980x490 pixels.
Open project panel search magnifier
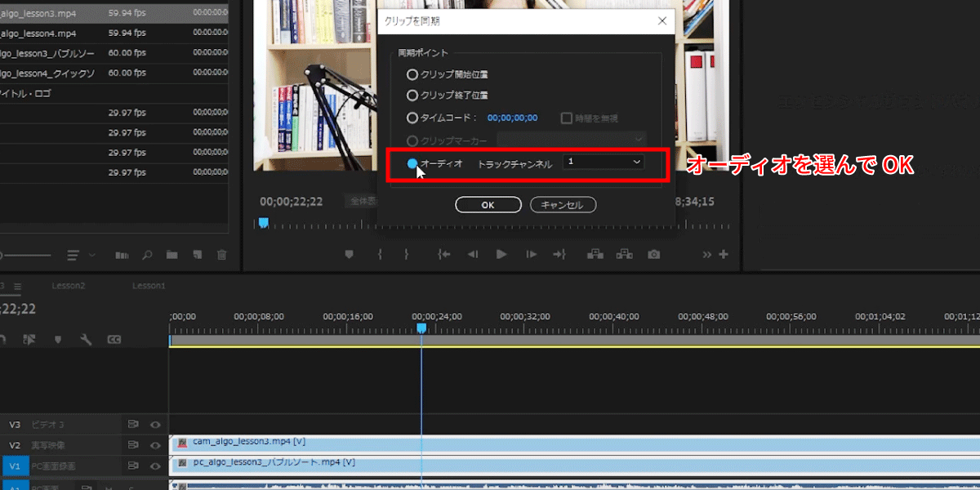pyautogui.click(x=147, y=255)
